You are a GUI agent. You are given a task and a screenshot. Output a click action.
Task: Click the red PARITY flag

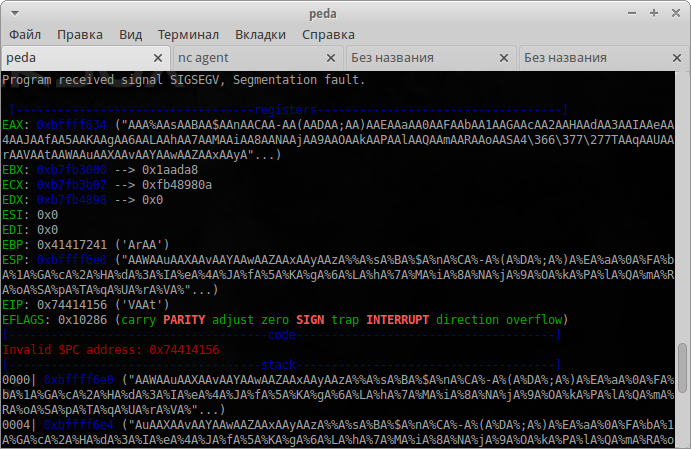pos(184,320)
